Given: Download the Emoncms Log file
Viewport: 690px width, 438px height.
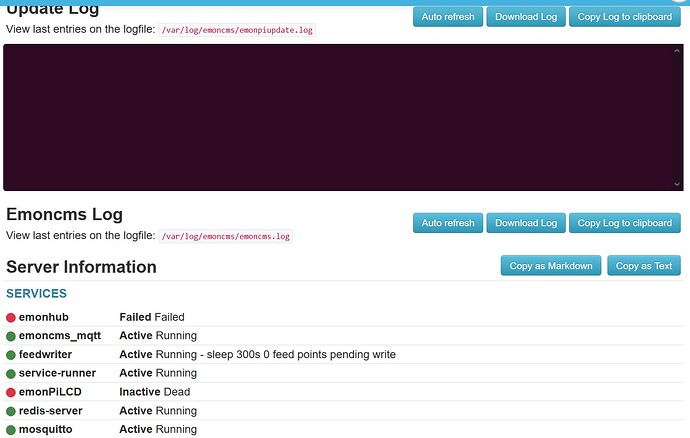Looking at the screenshot, I should [x=526, y=223].
